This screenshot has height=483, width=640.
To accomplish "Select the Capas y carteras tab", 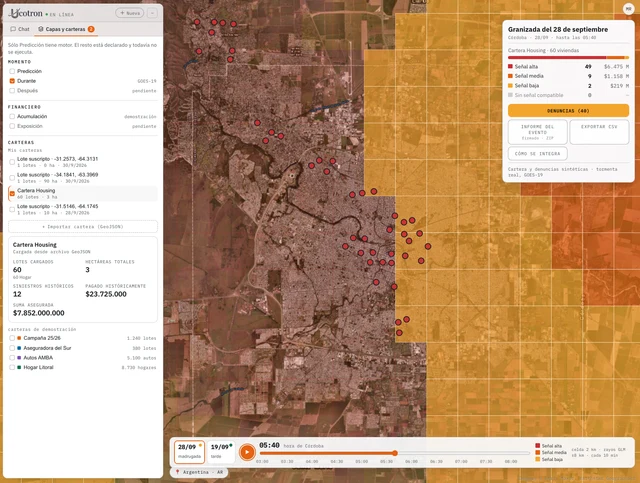I will (66, 29).
